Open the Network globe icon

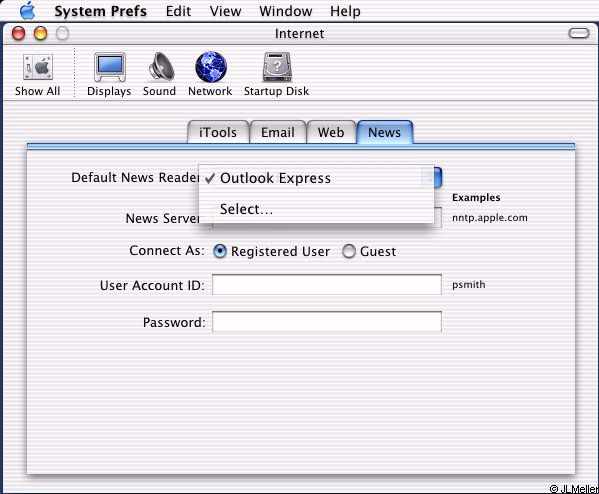[211, 67]
